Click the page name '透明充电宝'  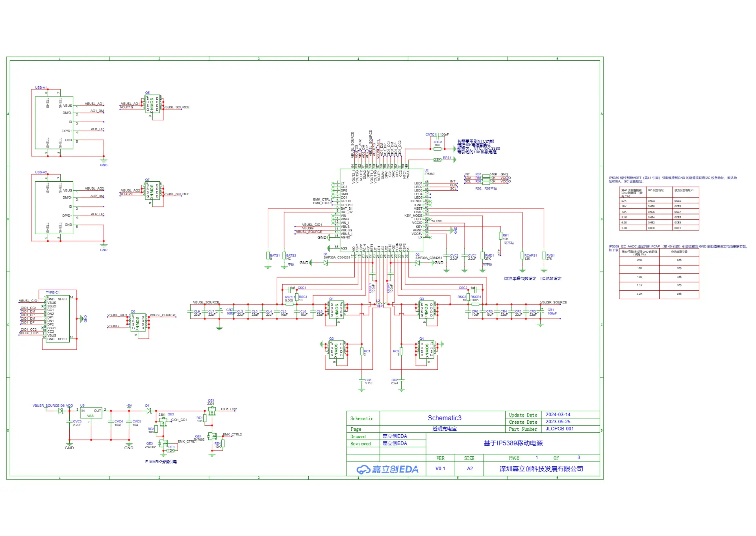pyautogui.click(x=445, y=429)
